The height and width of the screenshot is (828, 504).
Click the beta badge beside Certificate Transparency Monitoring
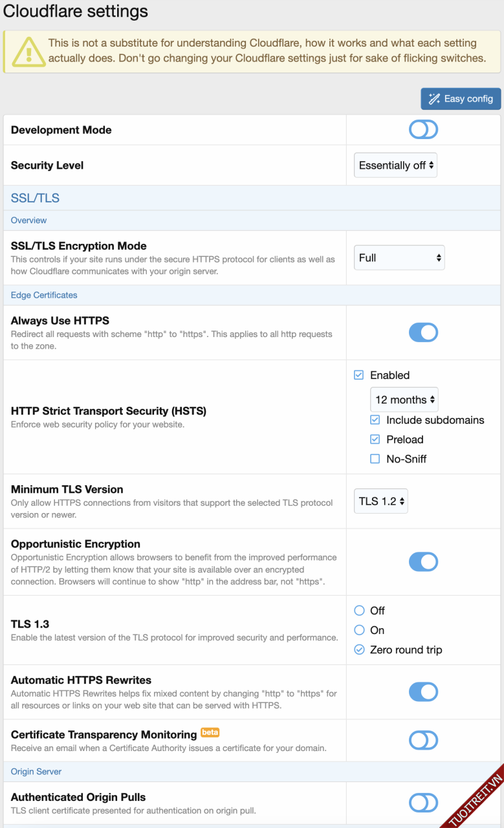[x=210, y=732]
